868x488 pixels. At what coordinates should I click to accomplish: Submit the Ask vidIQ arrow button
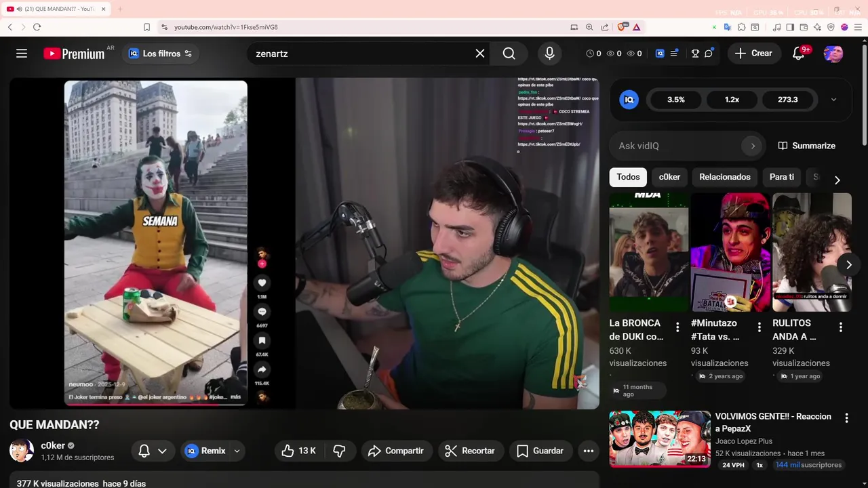(x=752, y=146)
